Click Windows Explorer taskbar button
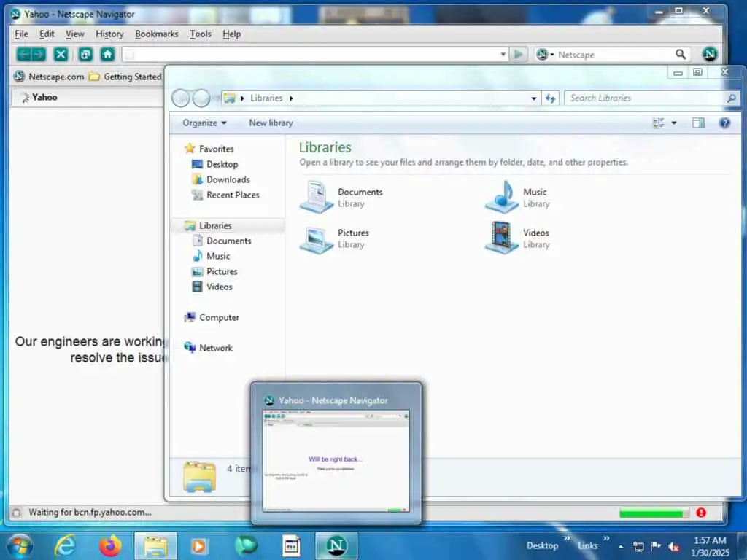This screenshot has height=560, width=747. [155, 545]
